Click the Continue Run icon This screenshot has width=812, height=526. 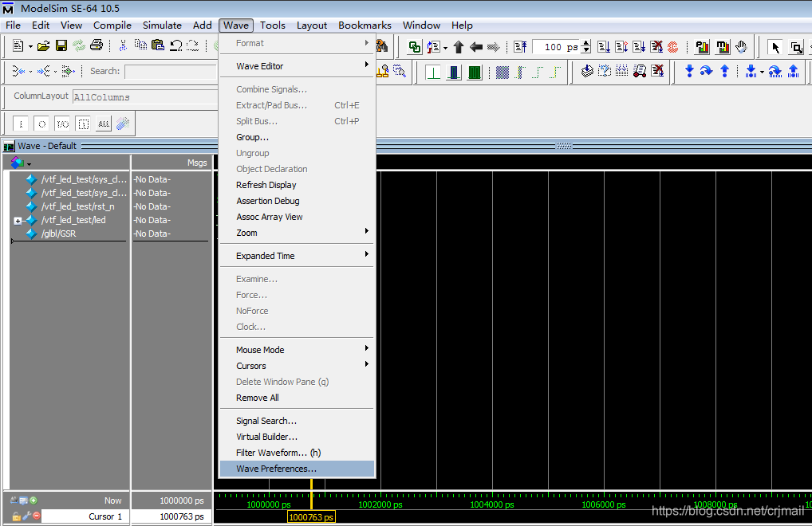(x=621, y=47)
